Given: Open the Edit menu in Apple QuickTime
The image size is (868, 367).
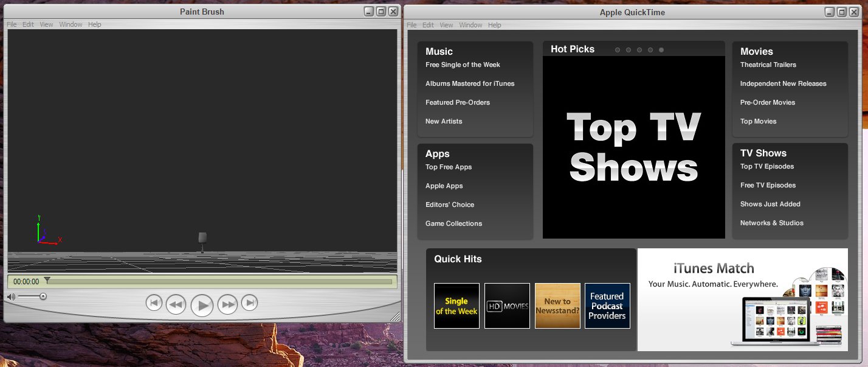Looking at the screenshot, I should (x=428, y=25).
